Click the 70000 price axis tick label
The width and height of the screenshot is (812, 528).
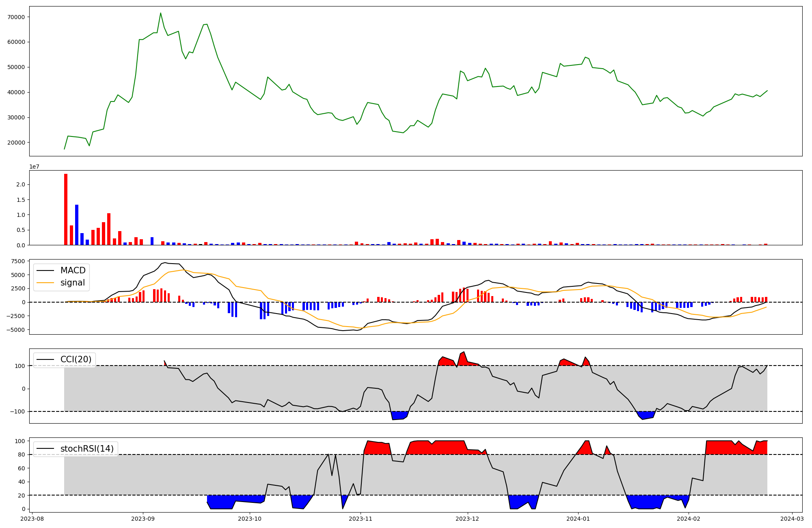coord(16,17)
